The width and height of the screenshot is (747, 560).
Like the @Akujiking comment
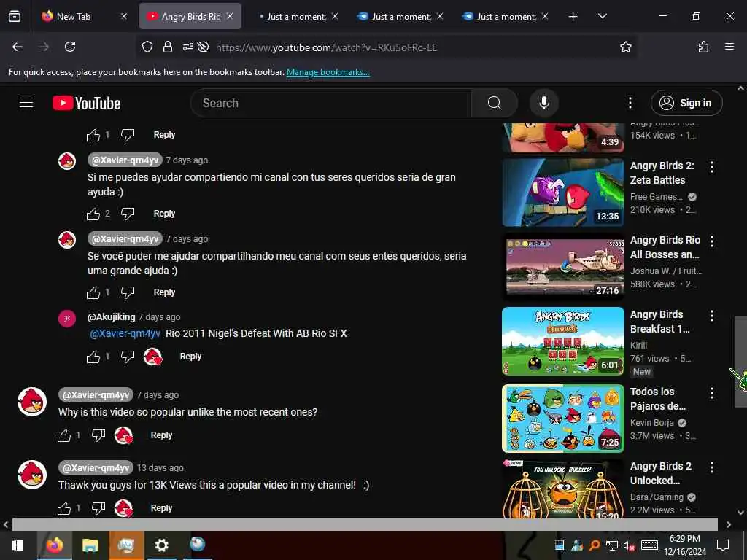click(93, 357)
